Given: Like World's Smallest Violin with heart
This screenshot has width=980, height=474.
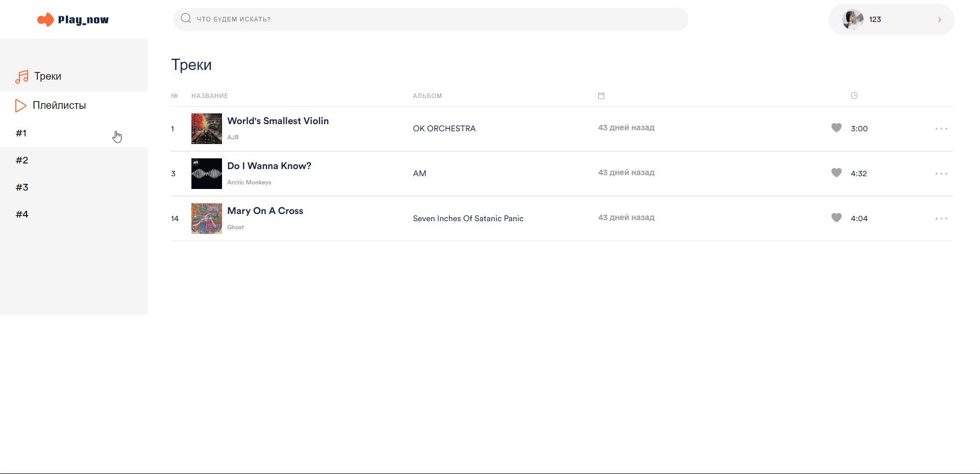Looking at the screenshot, I should pos(836,128).
